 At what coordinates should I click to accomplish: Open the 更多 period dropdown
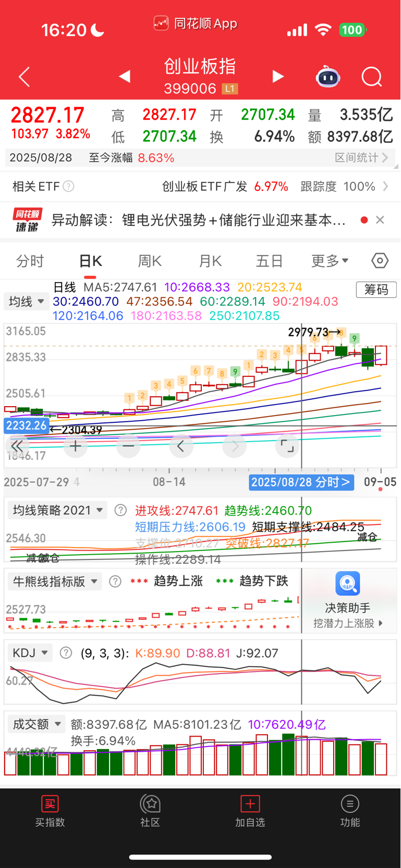(x=330, y=261)
